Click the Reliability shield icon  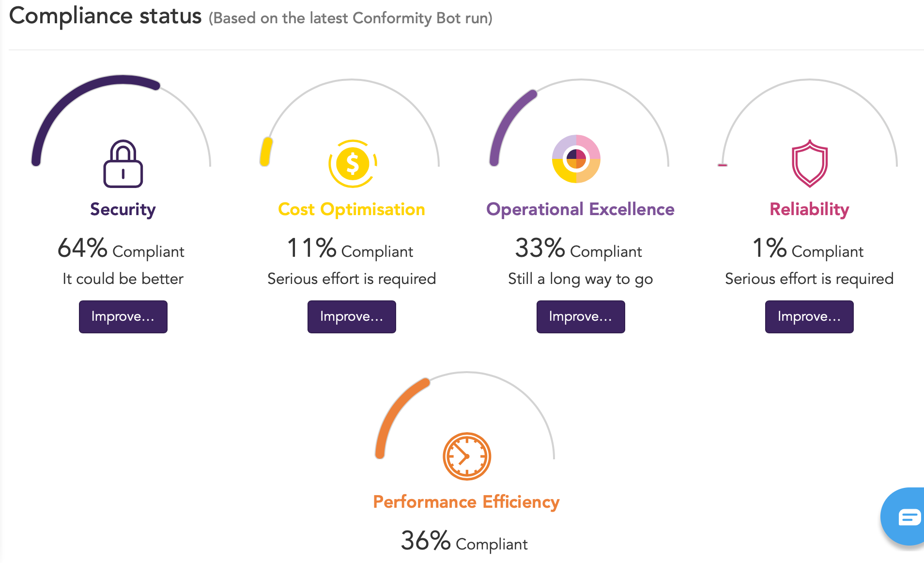pos(809,164)
